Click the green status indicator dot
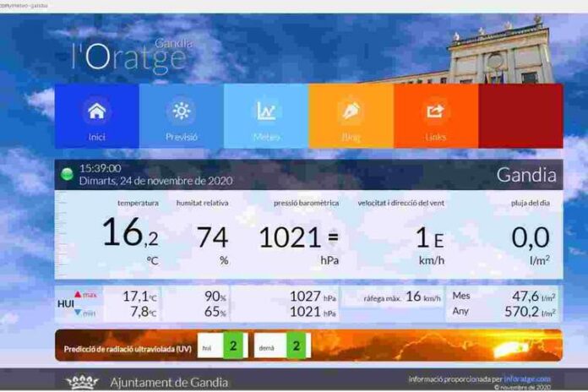 68,175
